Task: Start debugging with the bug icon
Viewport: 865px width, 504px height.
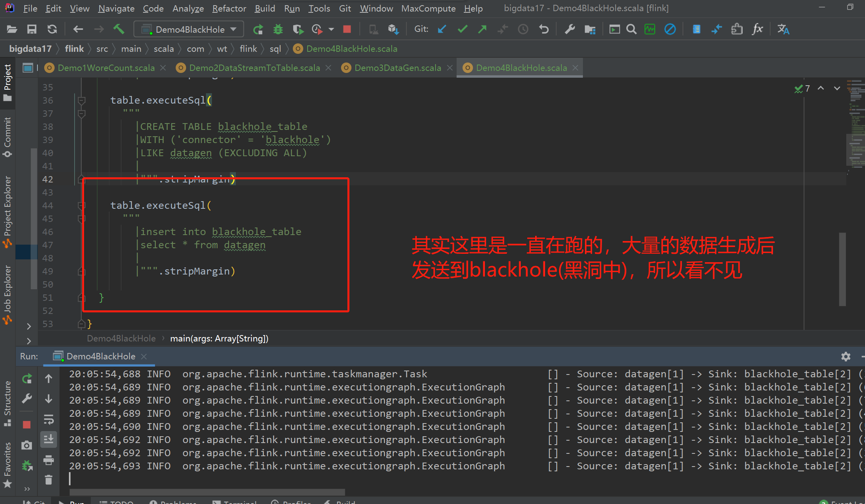Action: [278, 29]
